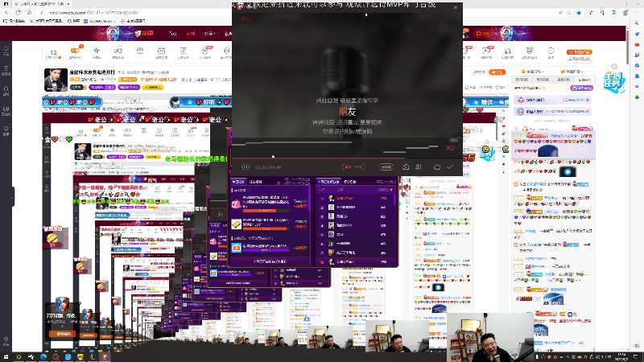Toggle the original/accompaniment vocal switch
The height and width of the screenshot is (362, 644).
pyautogui.click(x=353, y=167)
